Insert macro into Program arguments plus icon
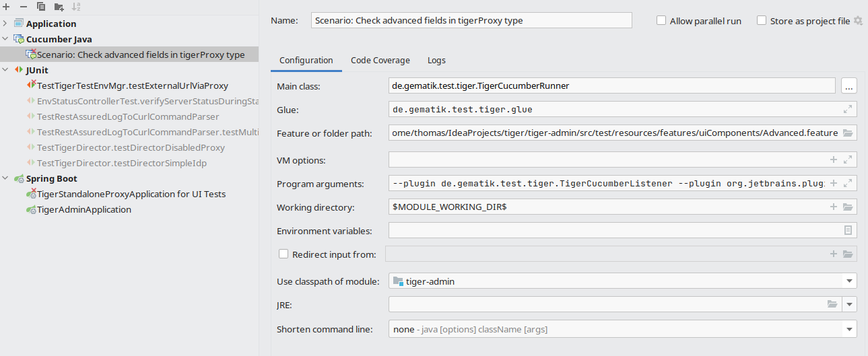Viewport: 868px width, 356px height. 834,183
